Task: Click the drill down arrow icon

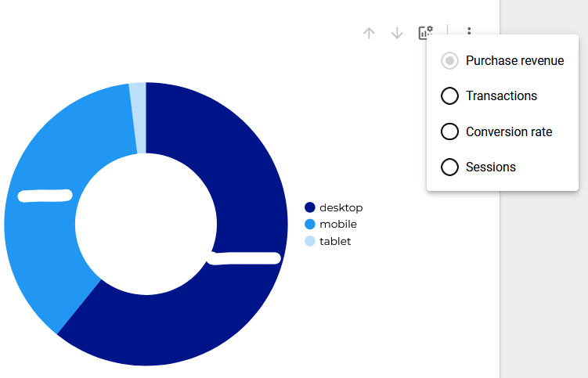Action: coord(397,33)
